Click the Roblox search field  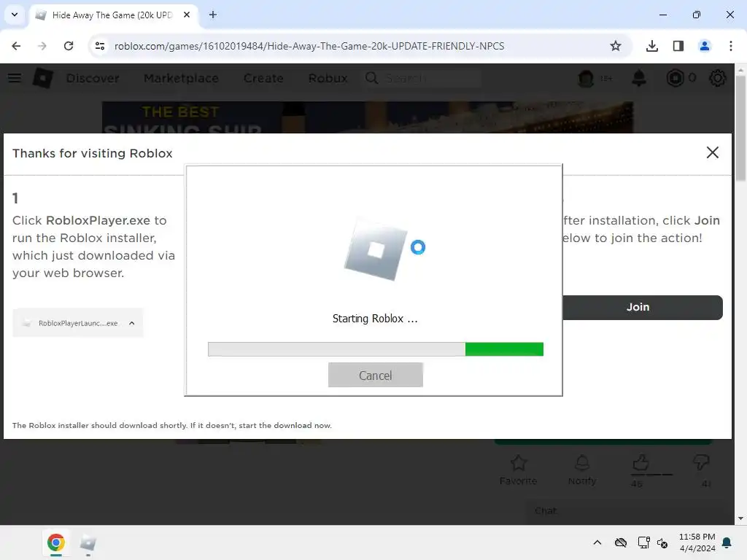[x=422, y=78]
